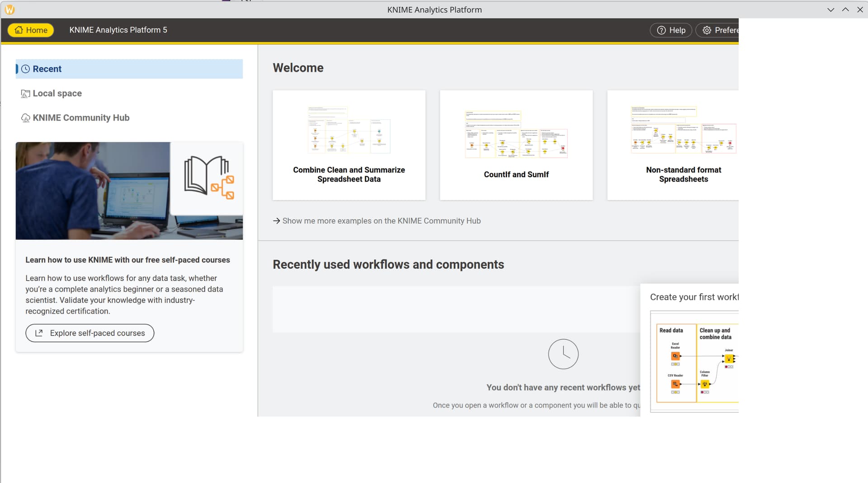Click the KNIME Community Hub cloud icon

tap(25, 118)
